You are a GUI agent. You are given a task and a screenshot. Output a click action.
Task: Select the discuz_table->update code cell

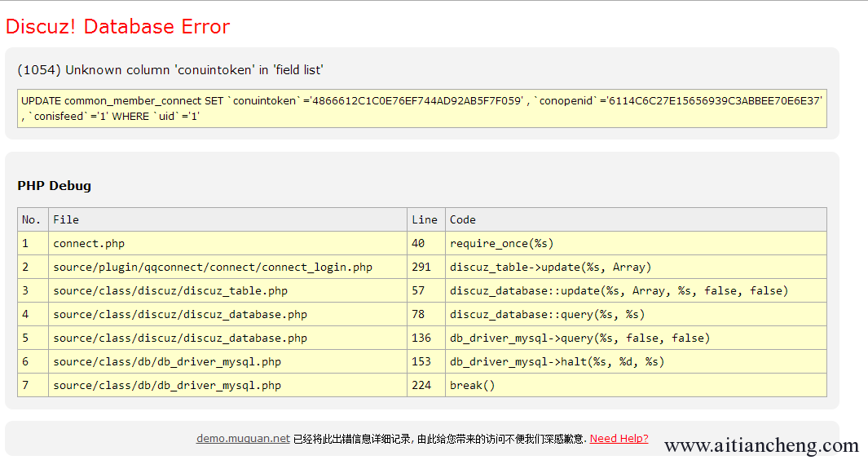pos(636,268)
